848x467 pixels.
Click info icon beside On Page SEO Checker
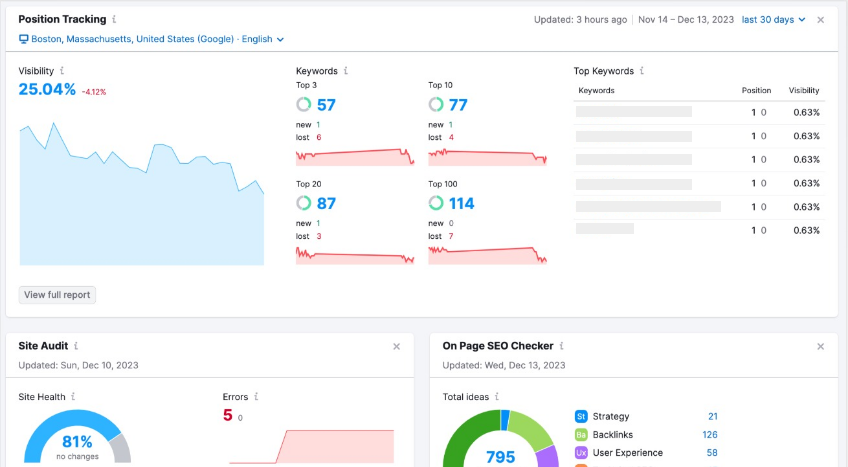(x=561, y=346)
